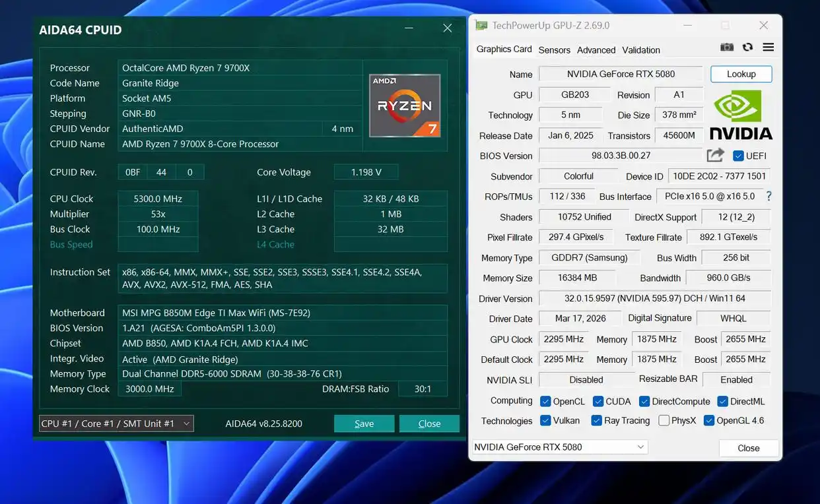Switch to the Sensors tab
The image size is (820, 504).
554,49
